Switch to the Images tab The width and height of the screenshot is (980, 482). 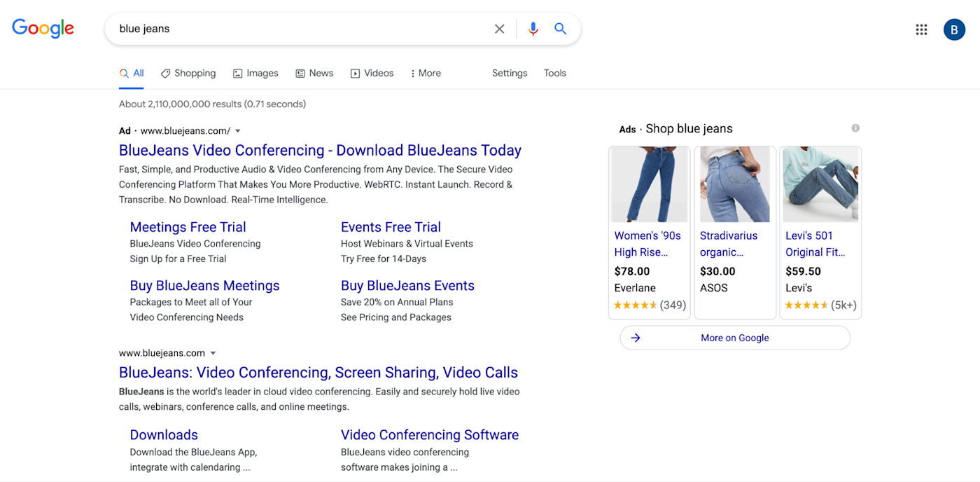pyautogui.click(x=255, y=73)
